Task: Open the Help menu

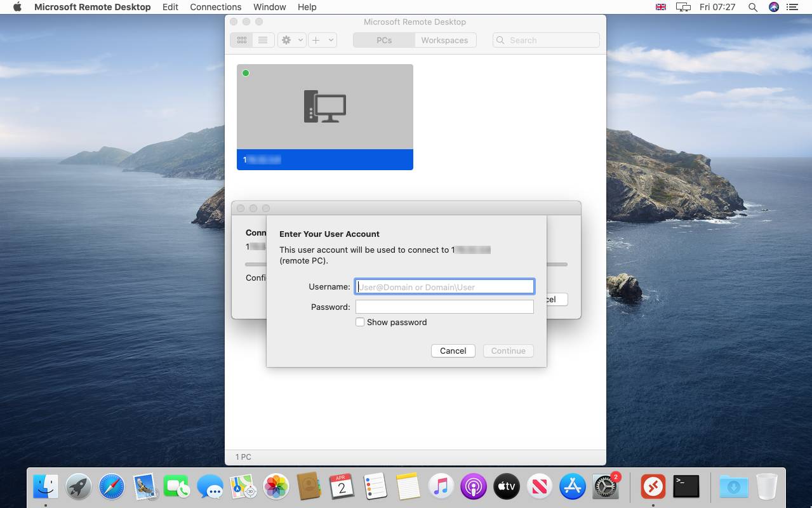Action: (x=307, y=7)
